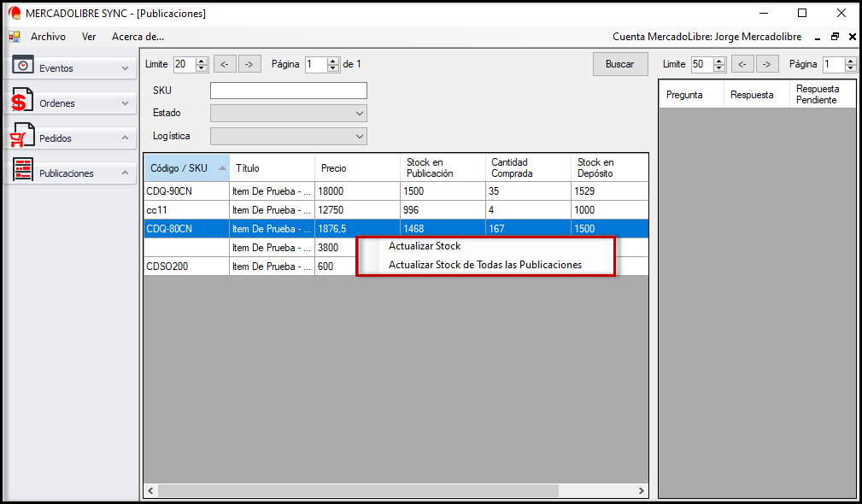Click the Publicaciones list icon
Screen dimensions: 862x504
point(22,170)
